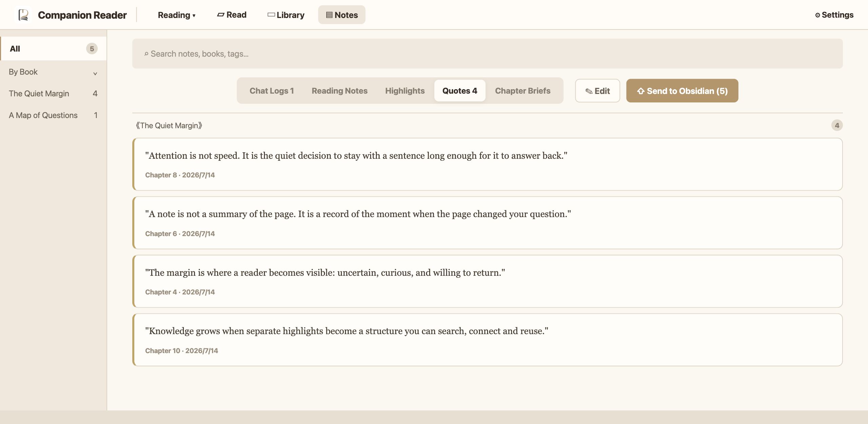Image resolution: width=868 pixels, height=424 pixels.
Task: Click the search magnifier icon
Action: (x=146, y=54)
